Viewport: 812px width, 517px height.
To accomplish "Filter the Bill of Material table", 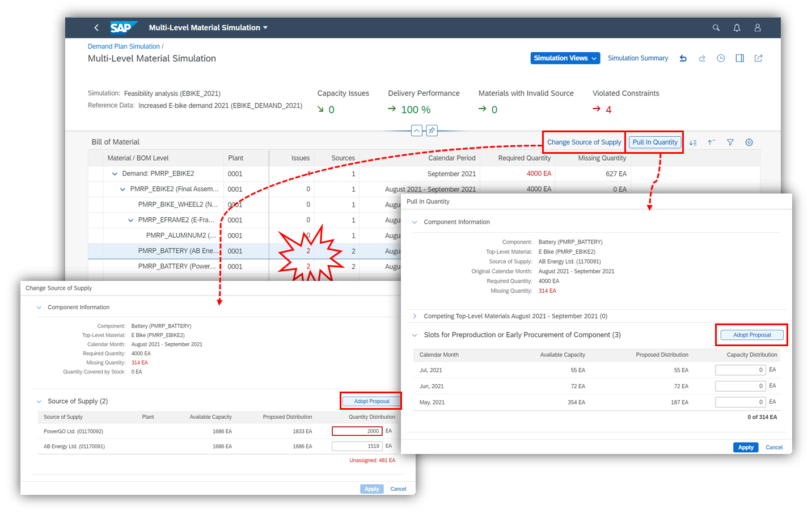I will point(730,142).
